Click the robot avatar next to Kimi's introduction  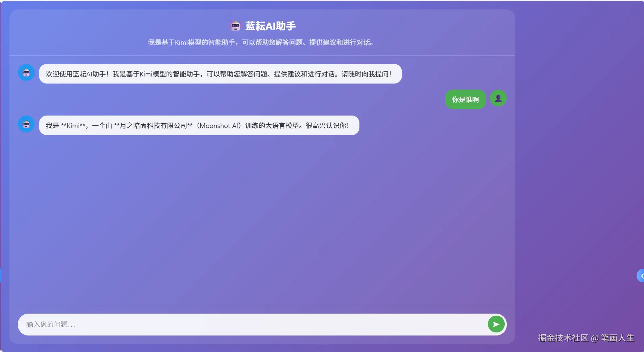pyautogui.click(x=26, y=124)
